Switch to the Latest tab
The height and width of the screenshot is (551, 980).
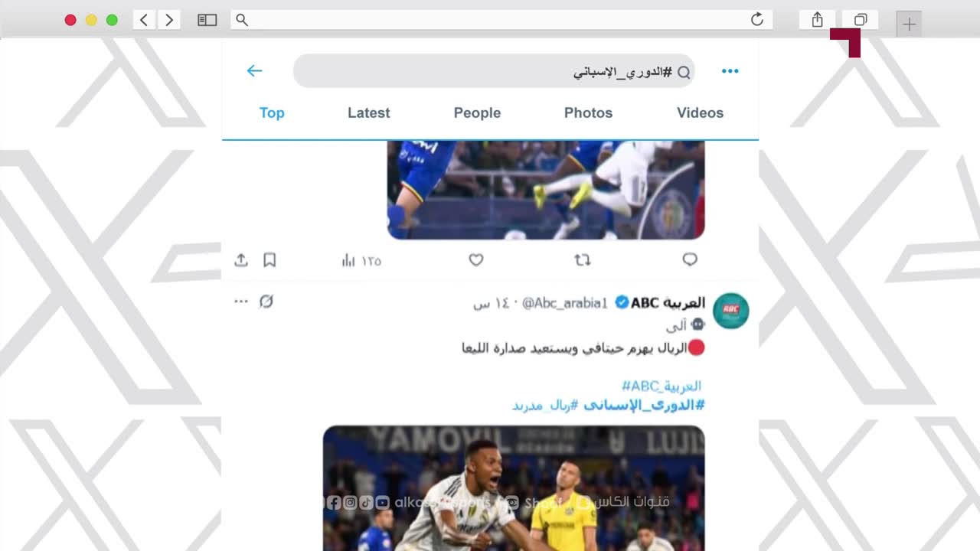(369, 112)
